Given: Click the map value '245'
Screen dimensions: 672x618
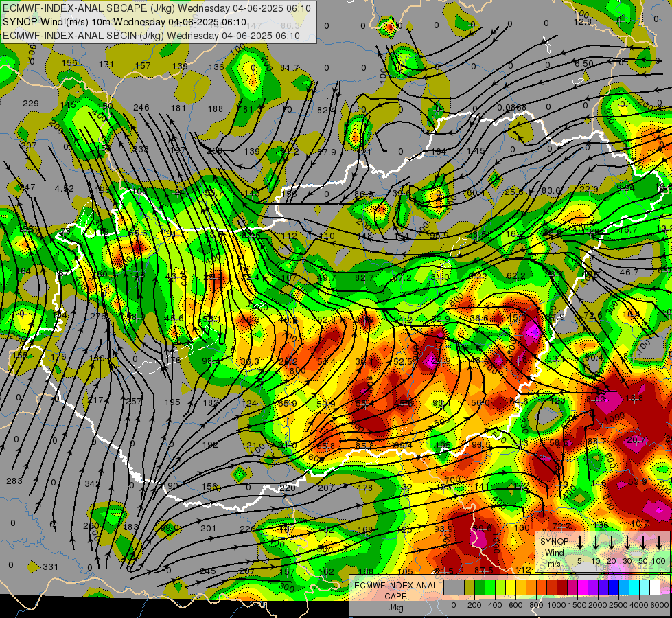Looking at the screenshot, I should point(208,571).
